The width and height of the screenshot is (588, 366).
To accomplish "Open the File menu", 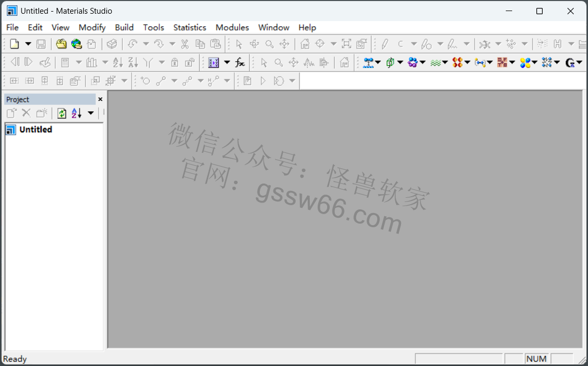I will pos(12,27).
